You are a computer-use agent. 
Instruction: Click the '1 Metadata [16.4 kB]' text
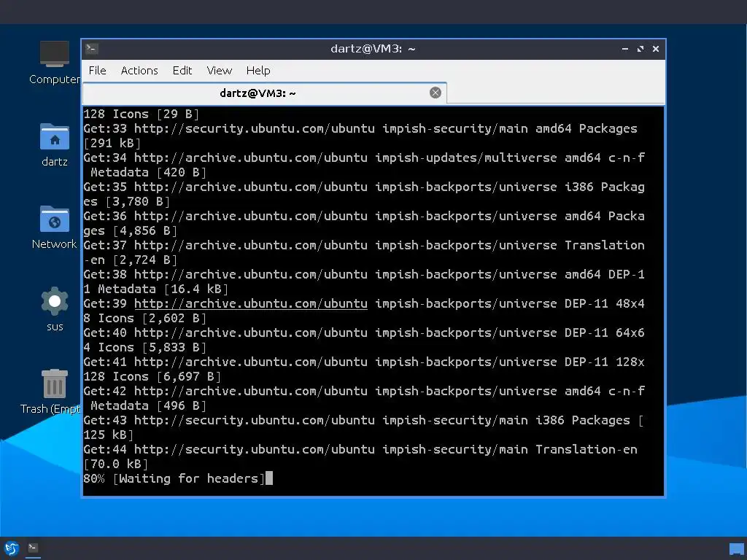point(156,289)
